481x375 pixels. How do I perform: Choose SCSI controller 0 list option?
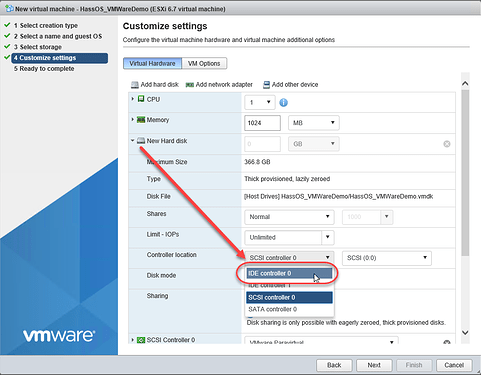click(289, 297)
